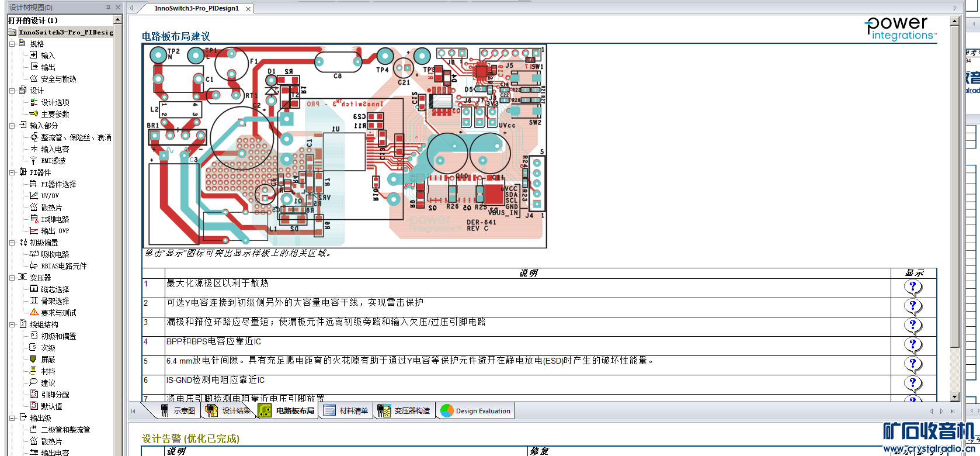Click the 磁芯选择 tree icon
Screen dimensions: 980x456
point(34,289)
